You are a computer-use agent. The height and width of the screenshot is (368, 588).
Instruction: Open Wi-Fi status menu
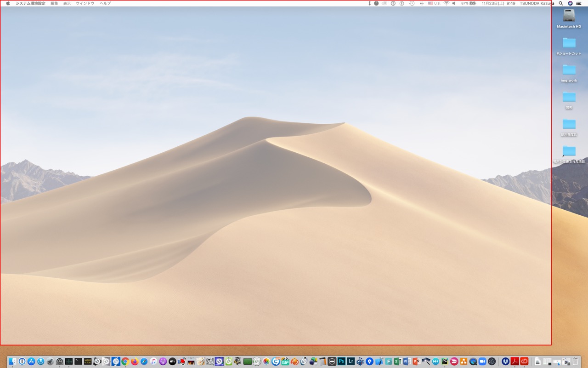[447, 3]
